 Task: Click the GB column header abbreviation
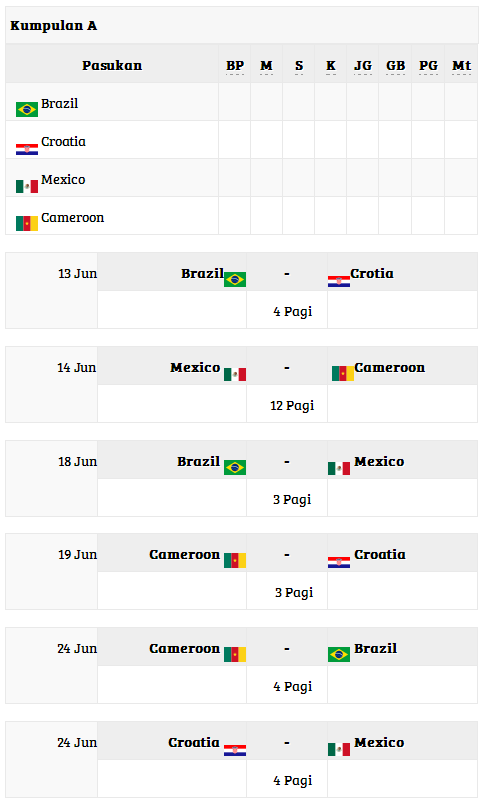pyautogui.click(x=395, y=66)
